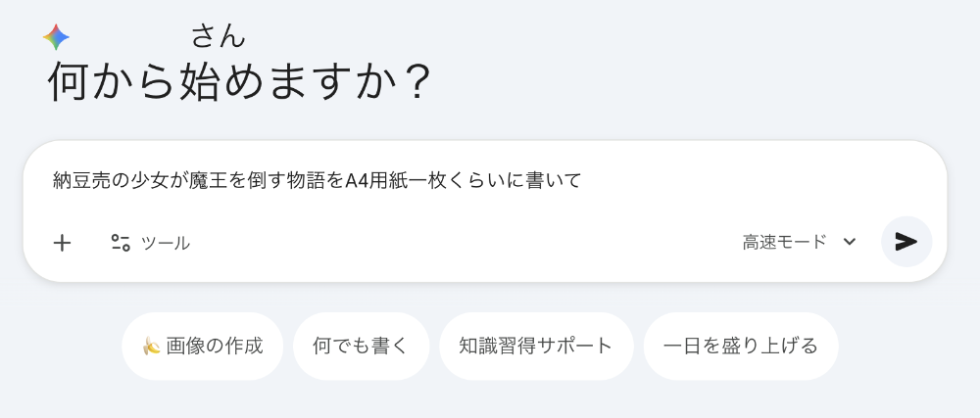Place cursor after 書いて in the prompt
Screen dimensions: 980x418
tap(583, 181)
